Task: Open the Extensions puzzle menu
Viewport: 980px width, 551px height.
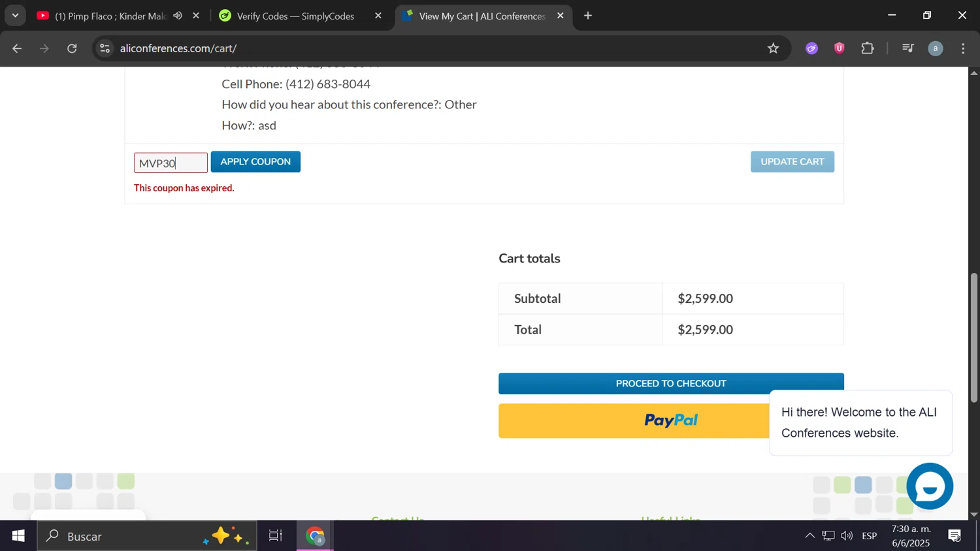Action: coord(868,48)
